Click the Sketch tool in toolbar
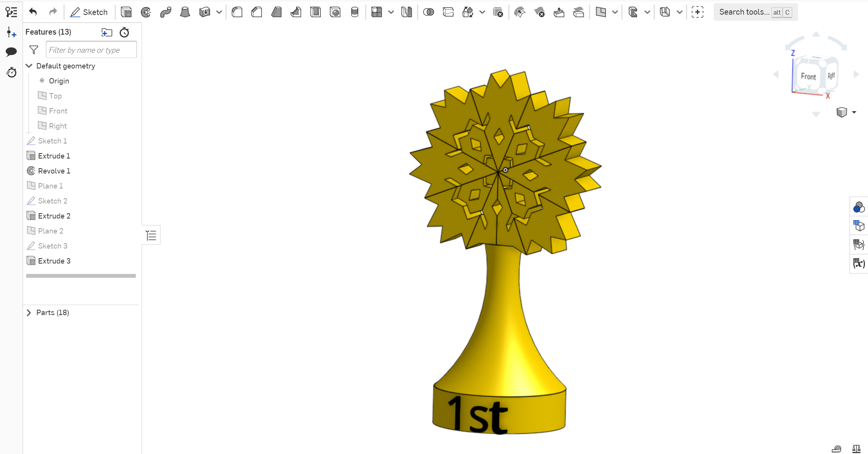 coord(89,12)
